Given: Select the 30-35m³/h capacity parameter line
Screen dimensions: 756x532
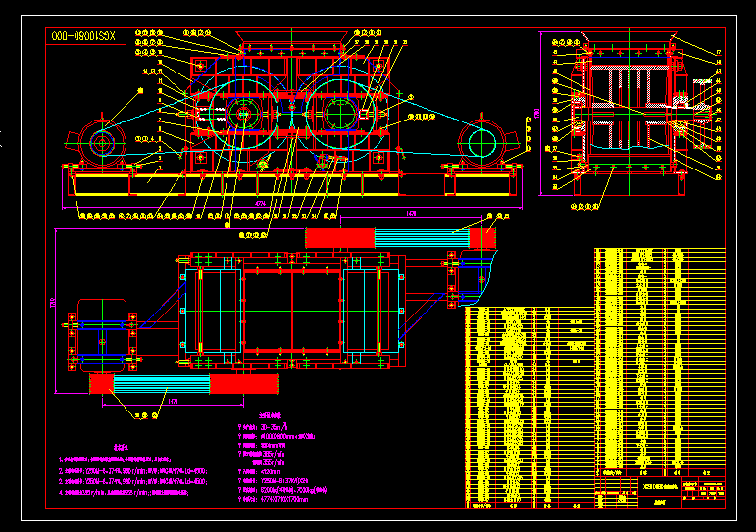Looking at the screenshot, I should pyautogui.click(x=263, y=427).
